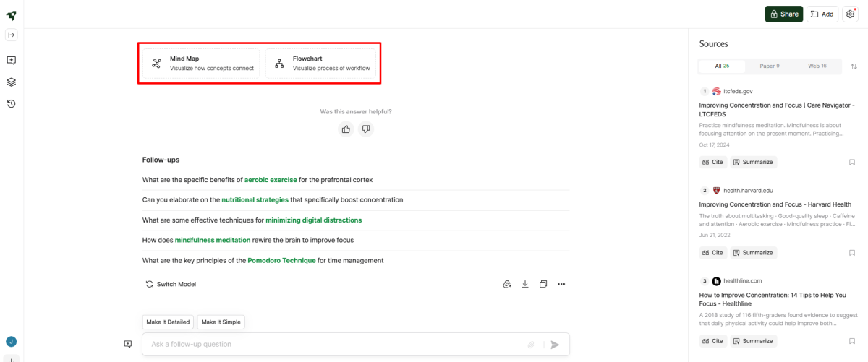Bookmark the Healthline source
868x362 pixels.
point(852,341)
